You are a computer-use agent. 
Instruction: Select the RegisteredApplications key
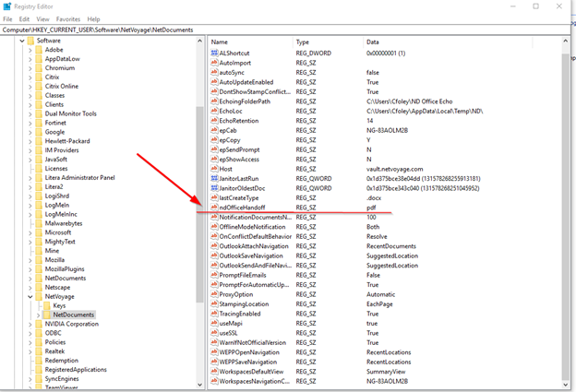[x=76, y=370]
